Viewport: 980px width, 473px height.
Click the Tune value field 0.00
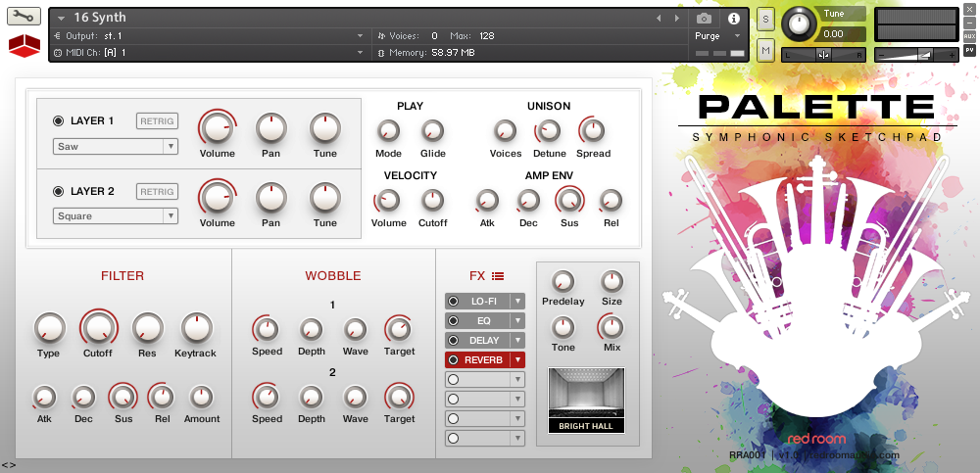[x=841, y=33]
